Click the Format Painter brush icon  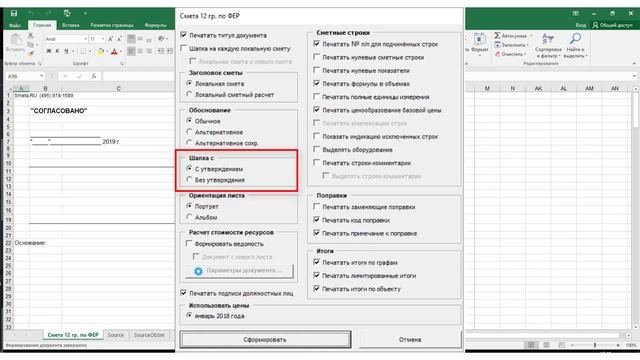point(30,53)
